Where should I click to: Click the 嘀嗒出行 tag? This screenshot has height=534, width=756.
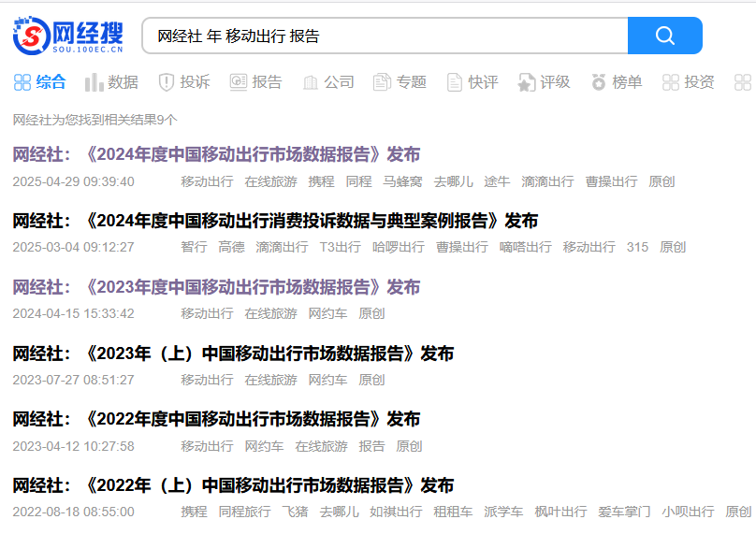point(526,247)
